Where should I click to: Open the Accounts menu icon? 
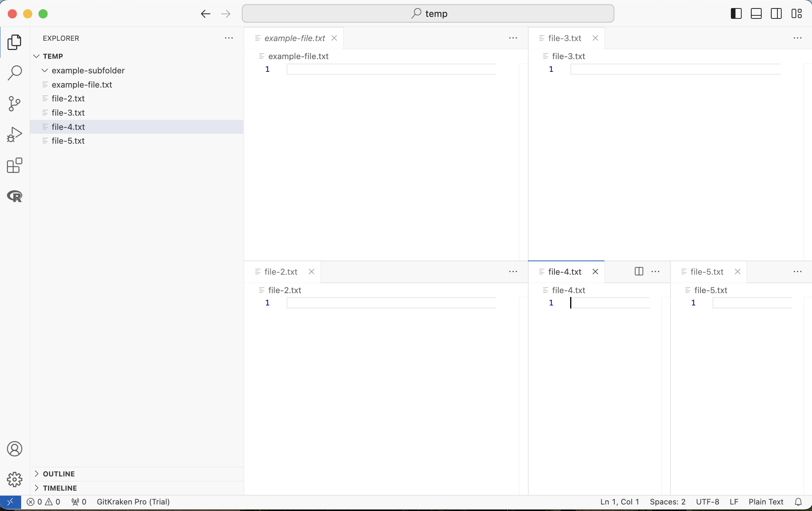15,449
